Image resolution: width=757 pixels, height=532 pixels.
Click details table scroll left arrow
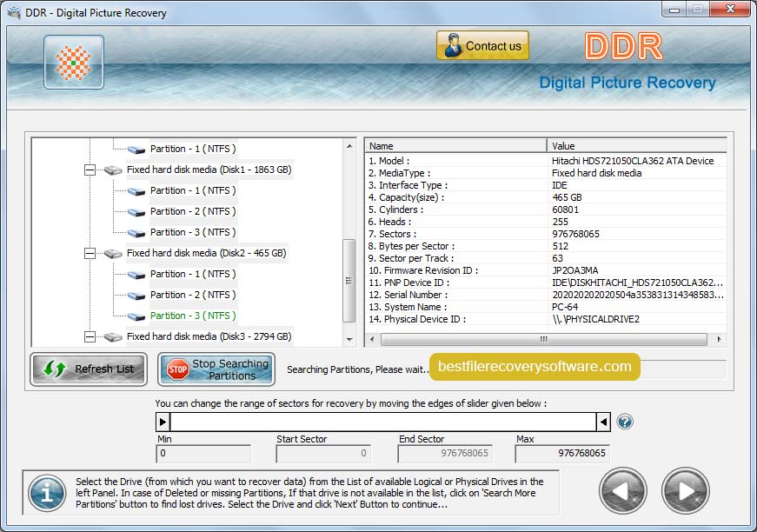[372, 339]
